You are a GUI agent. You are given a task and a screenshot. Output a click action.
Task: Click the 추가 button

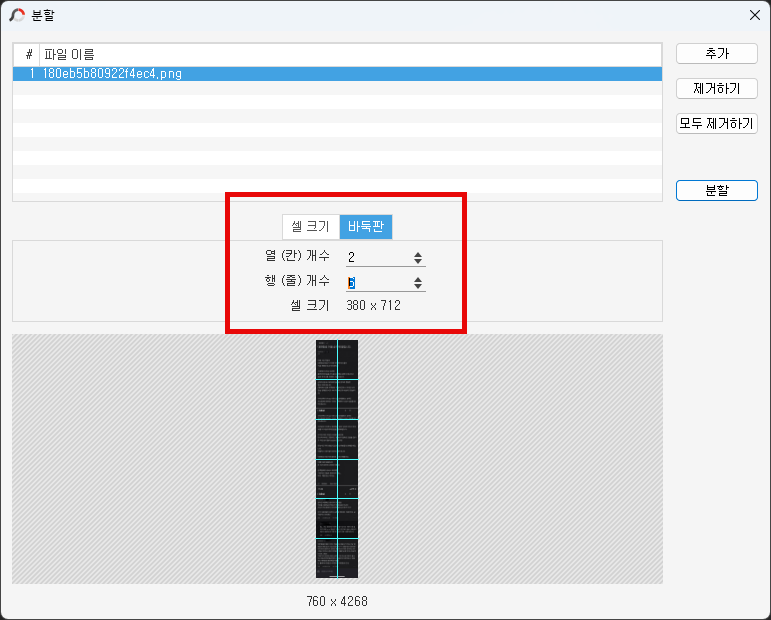pyautogui.click(x=716, y=54)
